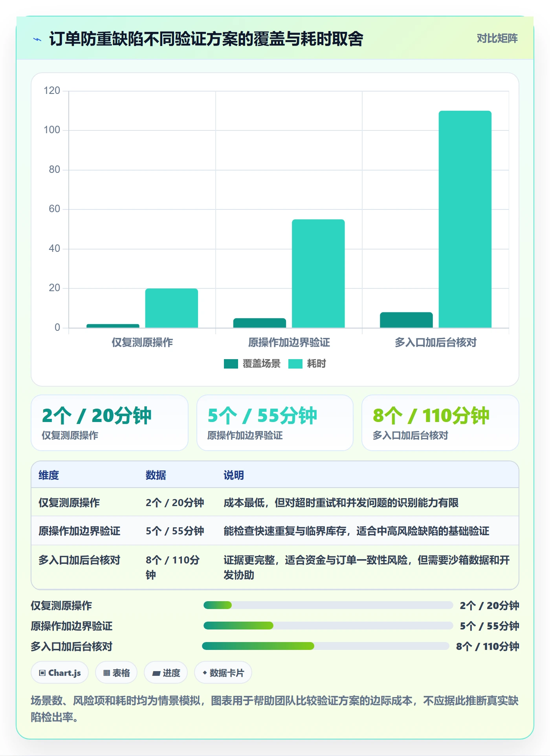Click the 覆盖场景 bar for 仅复测原操作
Screen dimensions: 550x756
pyautogui.click(x=113, y=326)
